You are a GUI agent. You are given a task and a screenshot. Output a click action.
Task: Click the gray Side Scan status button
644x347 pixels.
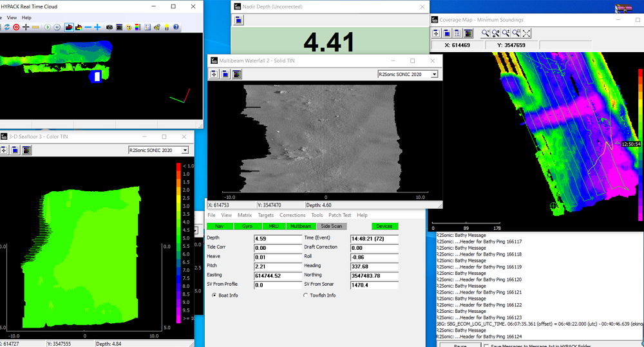coord(332,226)
